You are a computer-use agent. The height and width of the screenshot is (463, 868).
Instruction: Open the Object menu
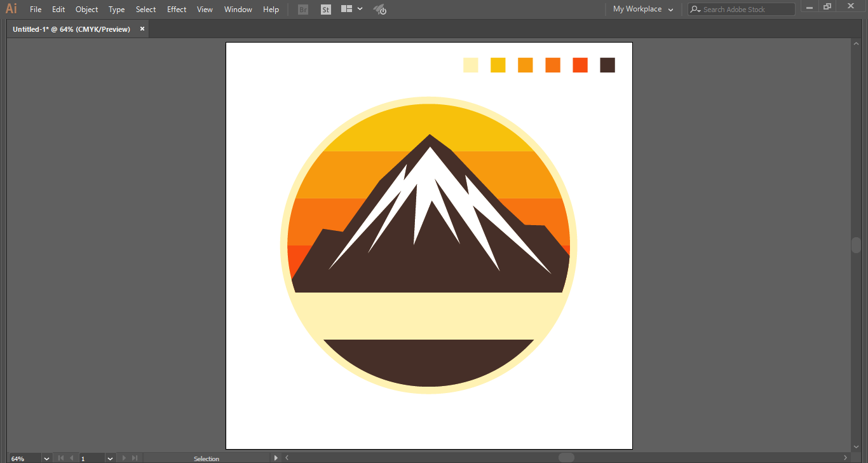pos(86,10)
